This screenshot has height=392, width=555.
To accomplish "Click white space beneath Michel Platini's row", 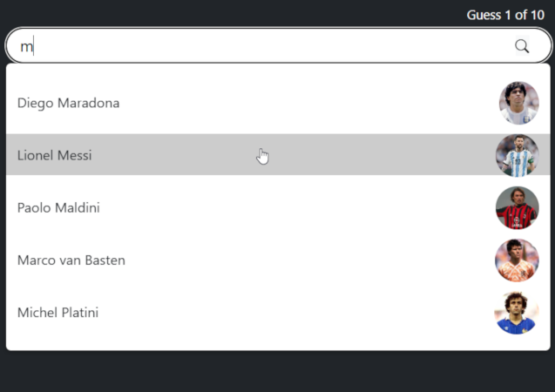I will [261, 343].
